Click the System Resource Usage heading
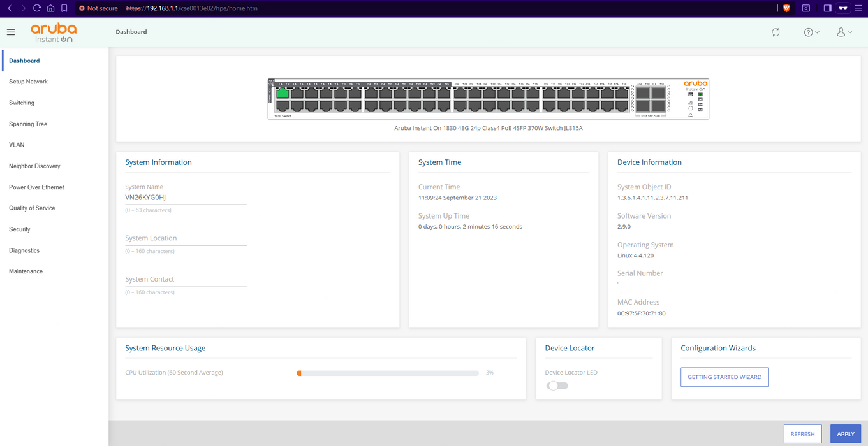Viewport: 868px width, 446px height. tap(165, 348)
